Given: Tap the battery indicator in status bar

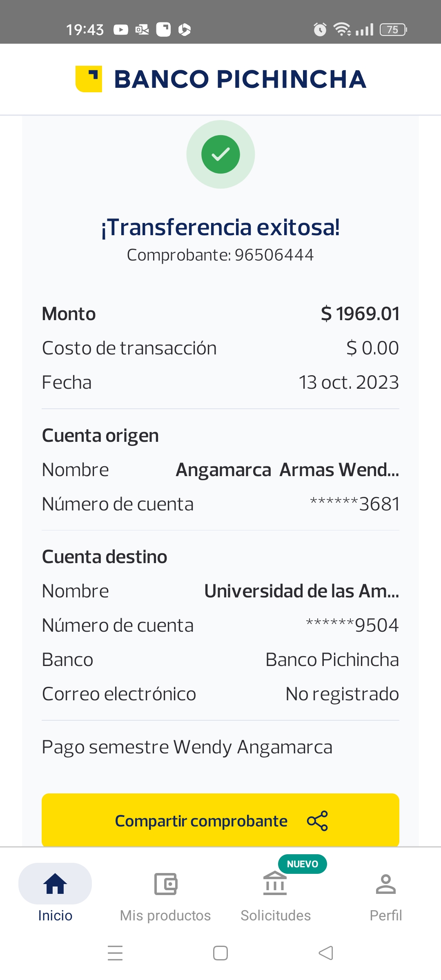Looking at the screenshot, I should (393, 29).
